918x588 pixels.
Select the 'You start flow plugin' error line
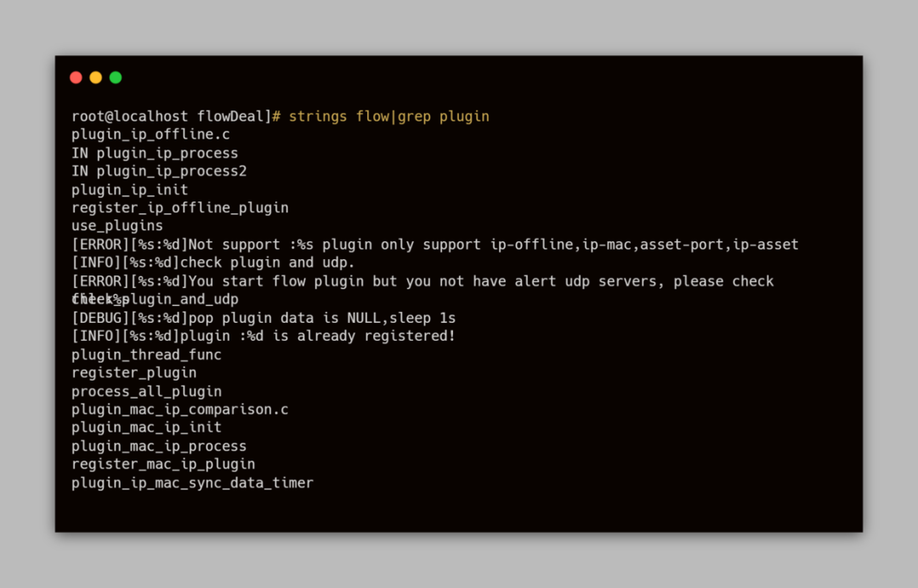422,281
